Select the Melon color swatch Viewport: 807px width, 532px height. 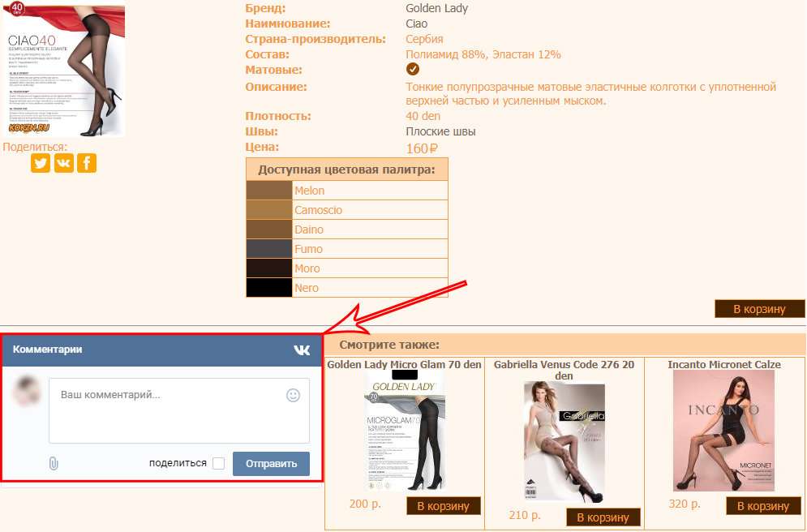click(269, 191)
